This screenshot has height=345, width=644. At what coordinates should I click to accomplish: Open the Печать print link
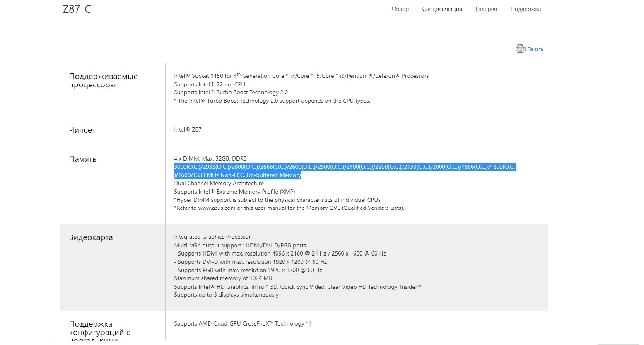point(535,49)
